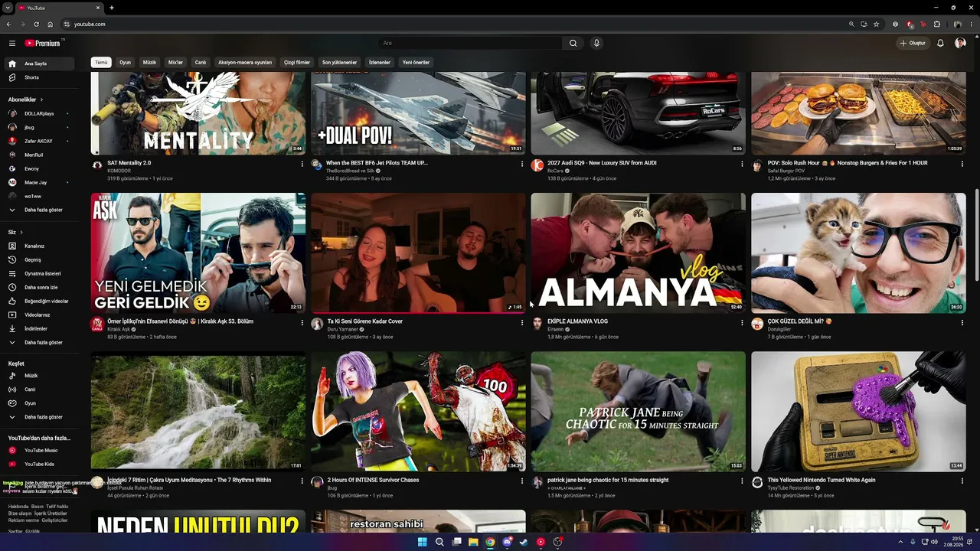Open more options for SAT Mentality 2.0
Screen dimensions: 980x551
click(302, 163)
